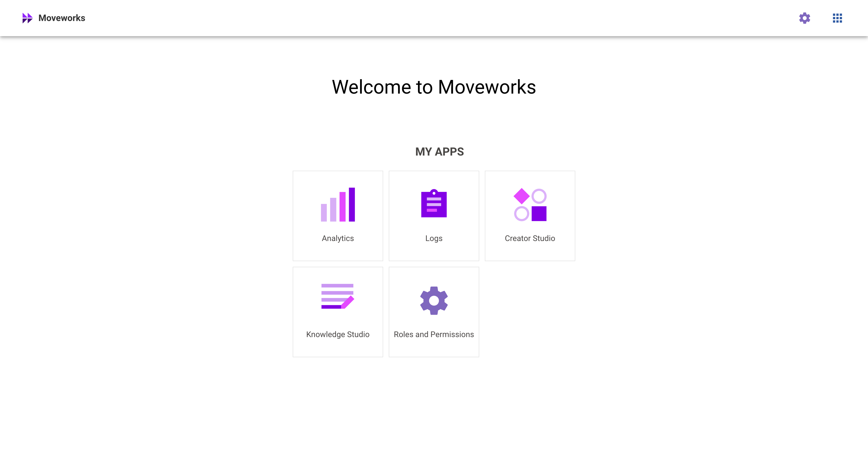Screen dimensions: 868x449
Task: Select the Analytics tile
Action: tap(337, 216)
